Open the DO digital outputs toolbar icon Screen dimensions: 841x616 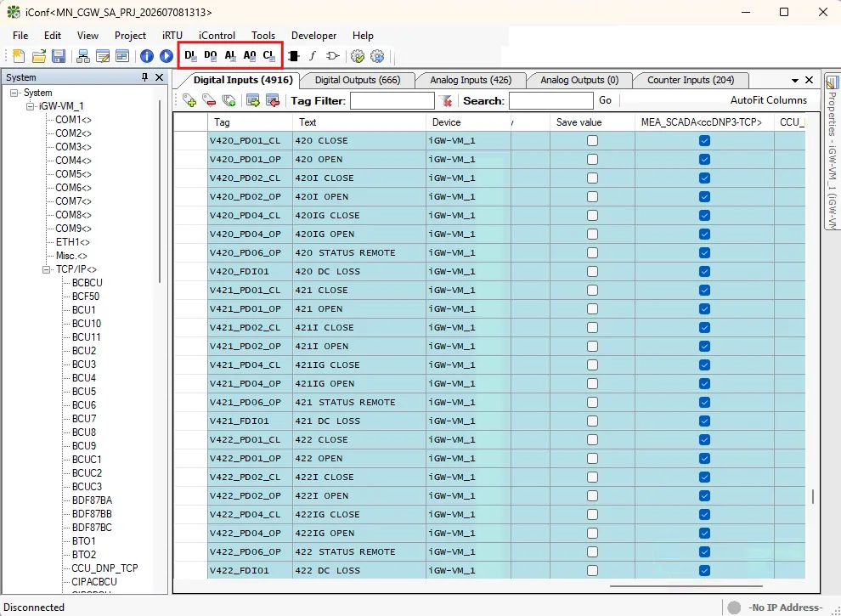pos(211,55)
